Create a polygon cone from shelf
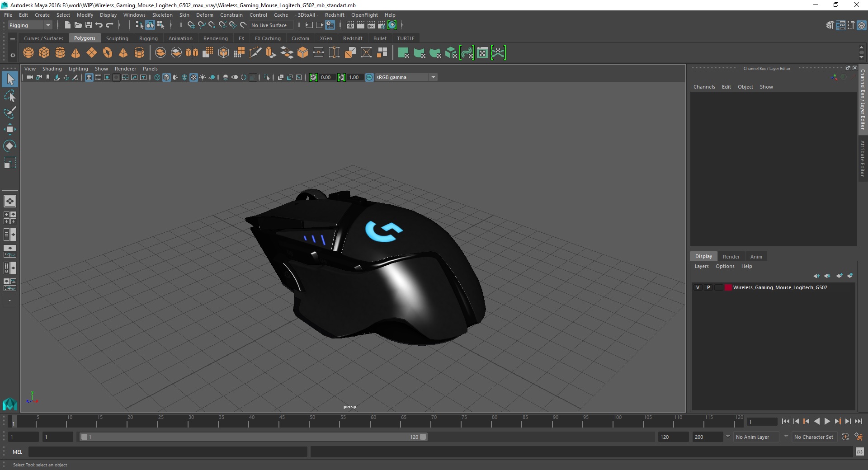868x470 pixels. click(x=76, y=53)
